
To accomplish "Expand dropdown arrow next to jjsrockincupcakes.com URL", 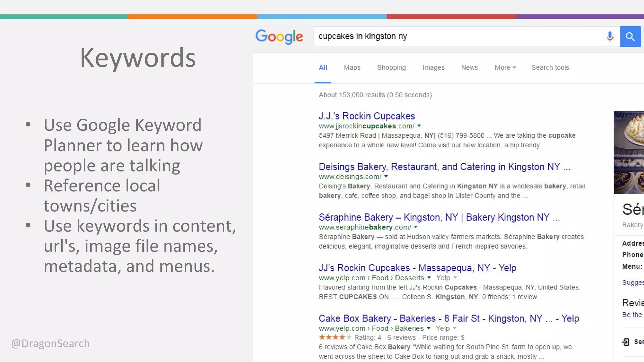I will coord(419,126).
